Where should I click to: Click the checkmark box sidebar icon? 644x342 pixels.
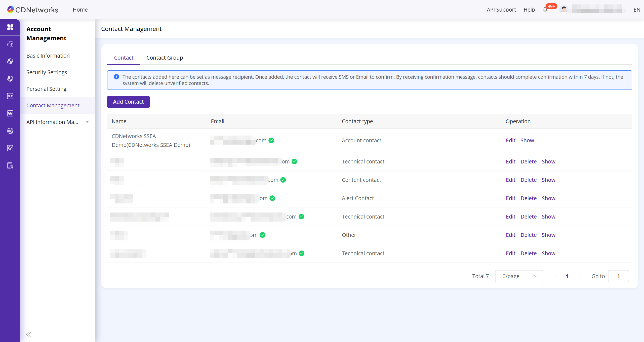point(10,148)
